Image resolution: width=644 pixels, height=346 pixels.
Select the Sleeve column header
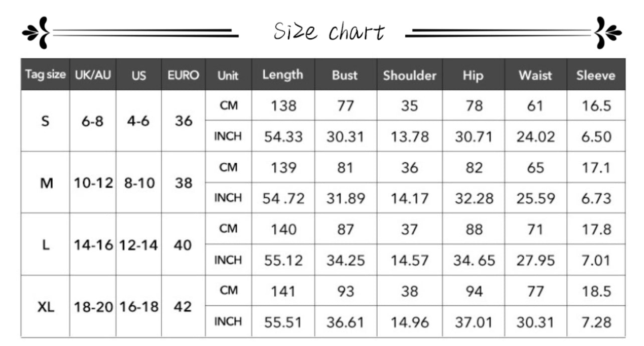click(595, 75)
